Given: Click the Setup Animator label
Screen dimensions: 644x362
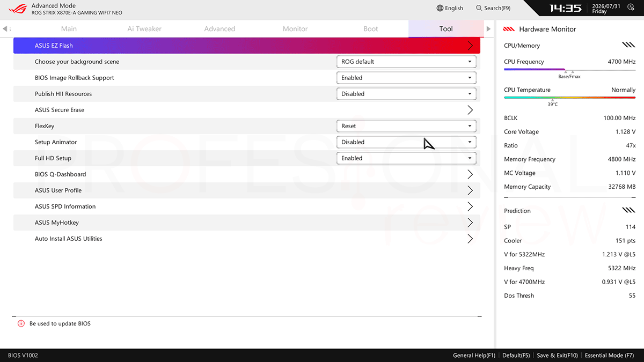Looking at the screenshot, I should point(56,142).
